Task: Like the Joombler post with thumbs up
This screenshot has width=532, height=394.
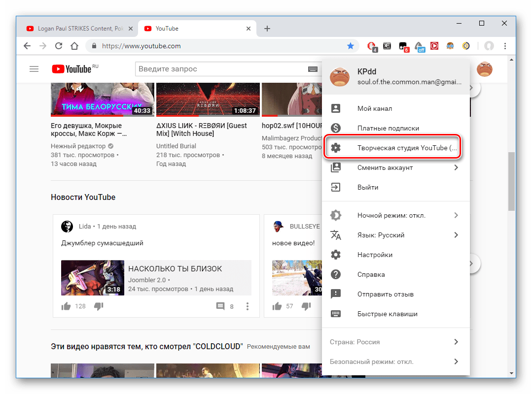Action: click(x=66, y=306)
